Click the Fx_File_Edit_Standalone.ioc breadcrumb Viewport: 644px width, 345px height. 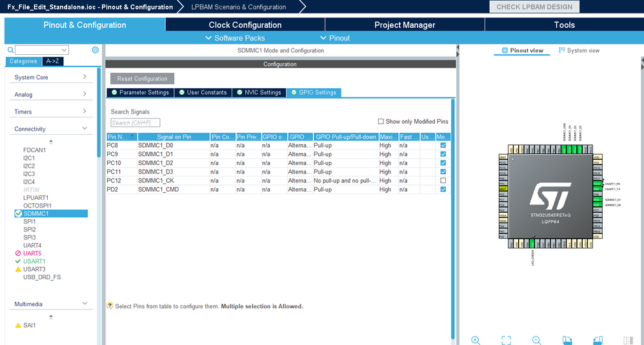coord(90,7)
